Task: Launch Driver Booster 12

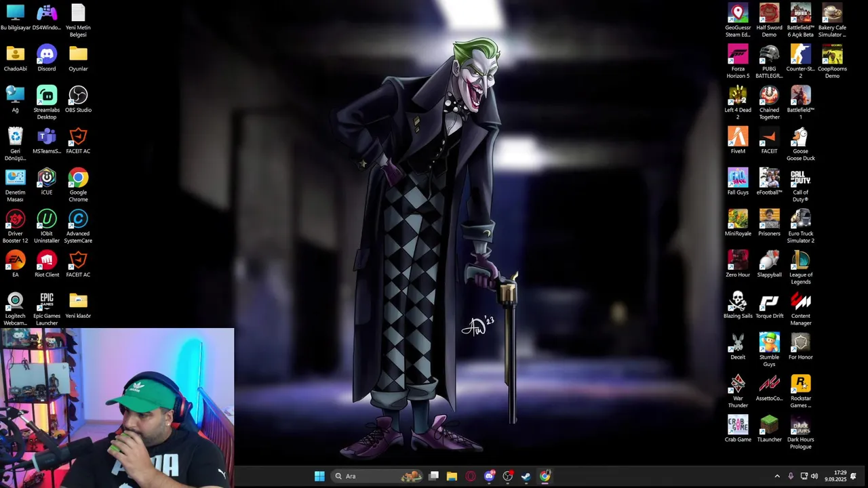Action: (x=15, y=227)
